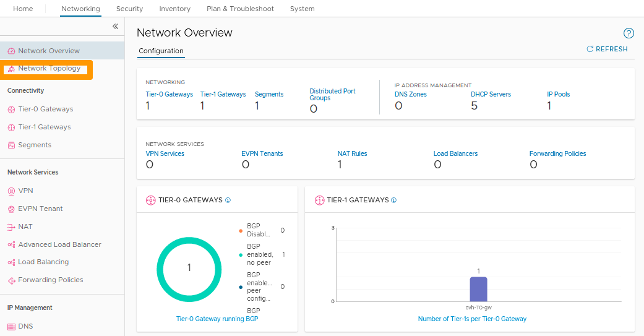Click the Forwarding Policies sidebar icon
The height and width of the screenshot is (336, 644).
[11, 280]
